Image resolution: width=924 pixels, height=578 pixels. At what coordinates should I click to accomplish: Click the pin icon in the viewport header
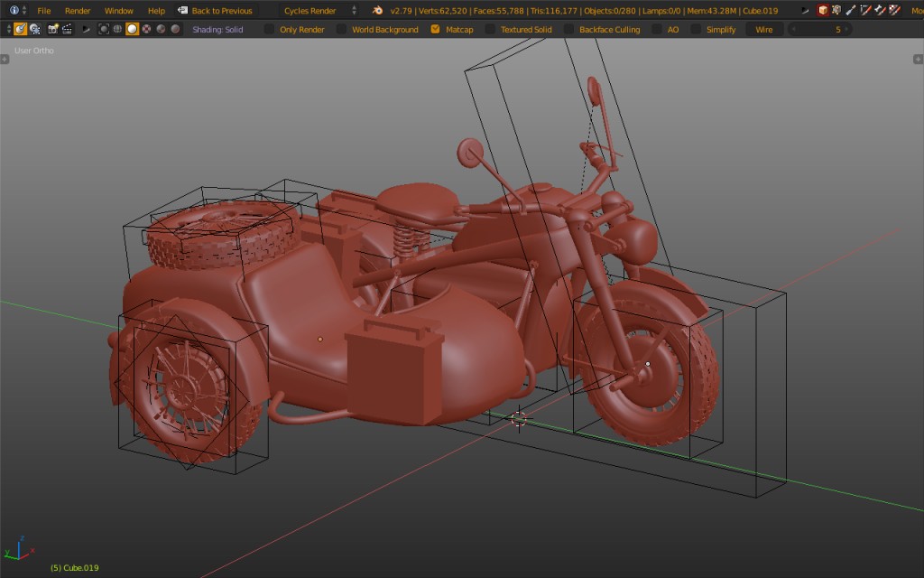pyautogui.click(x=87, y=28)
